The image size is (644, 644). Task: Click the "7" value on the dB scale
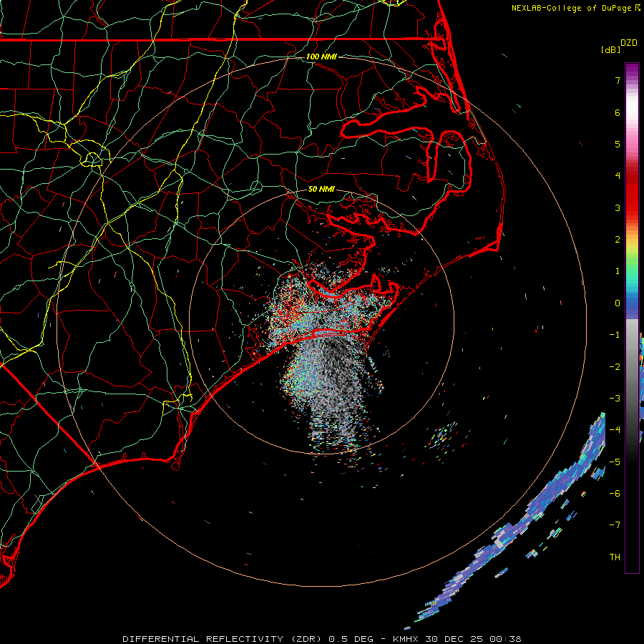tap(618, 80)
